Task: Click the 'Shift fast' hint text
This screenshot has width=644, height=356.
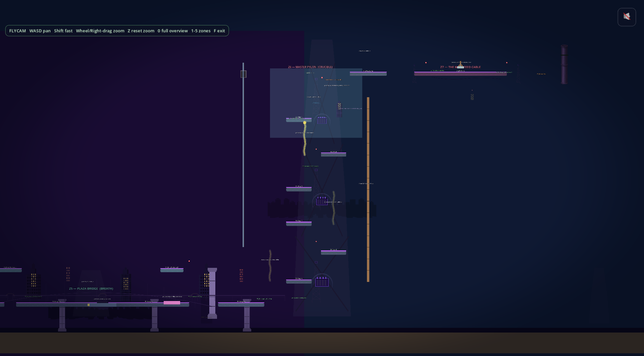Action: tap(63, 31)
